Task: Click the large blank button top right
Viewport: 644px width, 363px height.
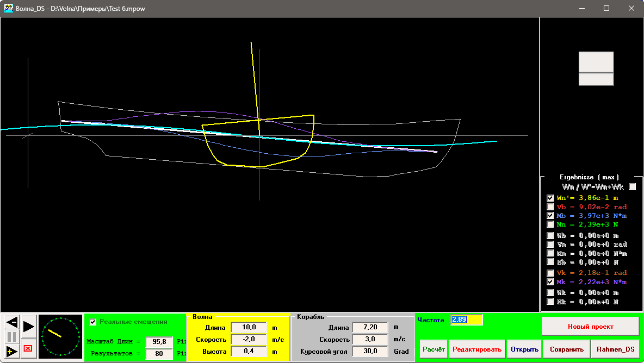Action: [596, 62]
